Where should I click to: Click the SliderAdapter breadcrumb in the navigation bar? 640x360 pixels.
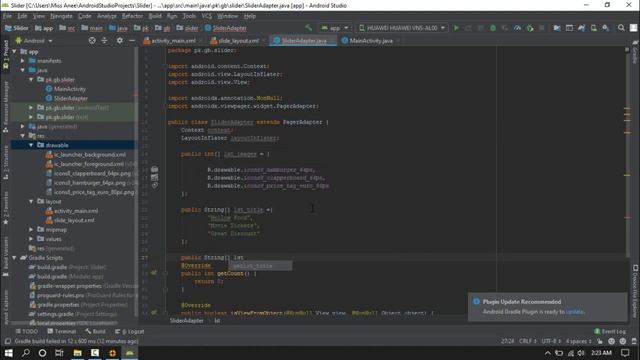[226, 28]
